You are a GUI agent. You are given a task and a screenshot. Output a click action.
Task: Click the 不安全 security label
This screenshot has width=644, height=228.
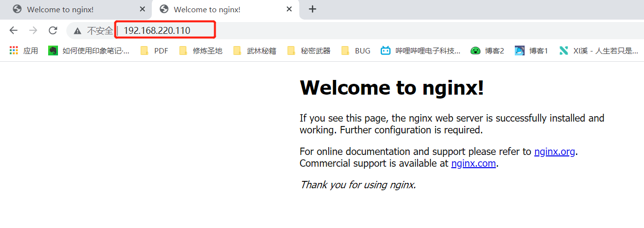pos(100,31)
